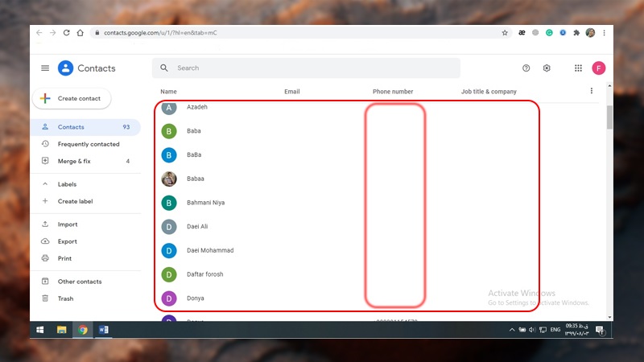Click the Google account avatar
This screenshot has width=644, height=362.
(598, 68)
